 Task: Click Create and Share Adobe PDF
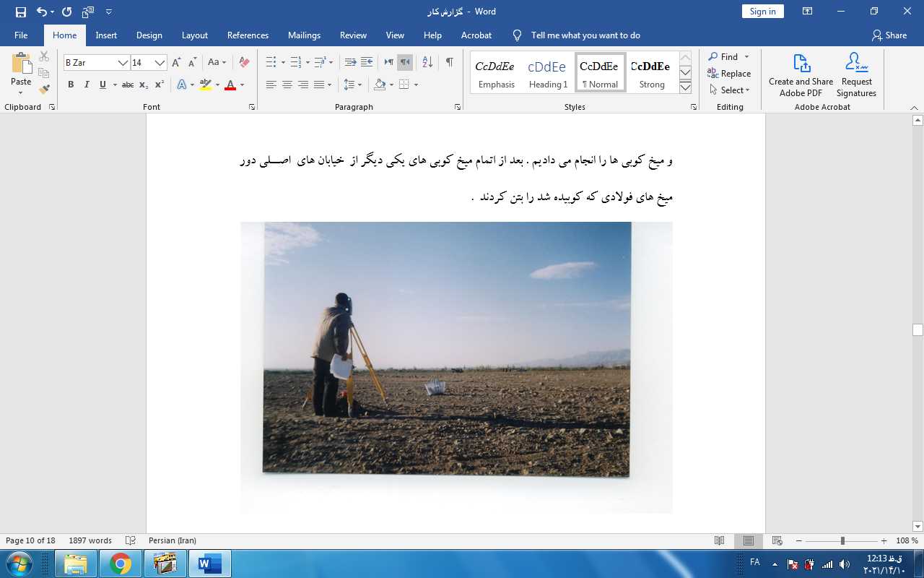pos(801,74)
